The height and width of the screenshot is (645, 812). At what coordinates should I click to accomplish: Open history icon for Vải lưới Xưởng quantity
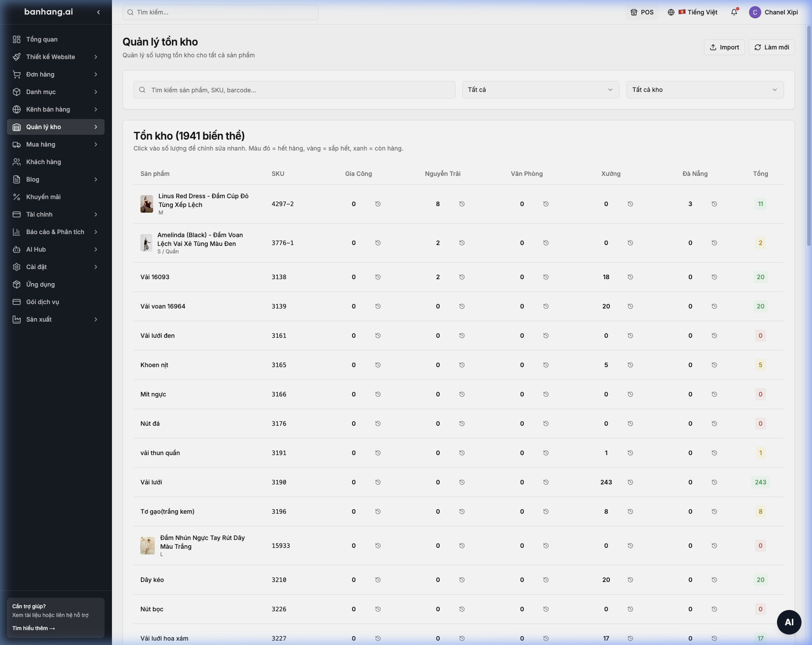(x=630, y=482)
